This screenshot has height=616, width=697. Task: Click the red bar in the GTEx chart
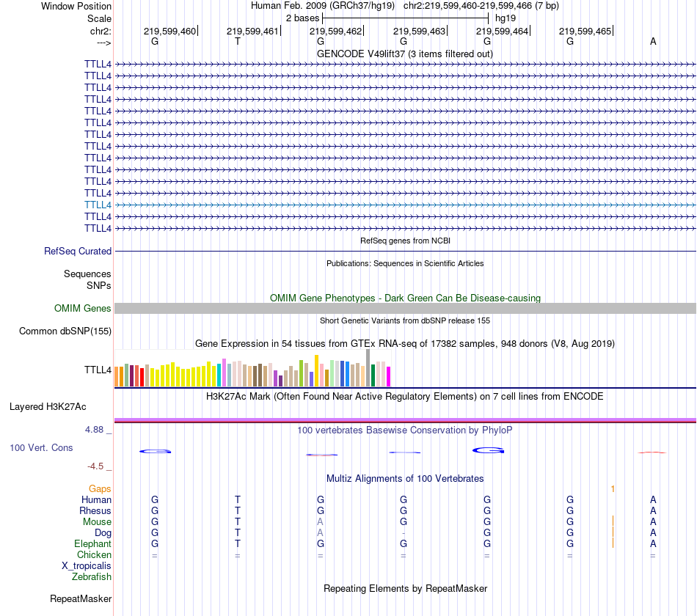tap(142, 377)
